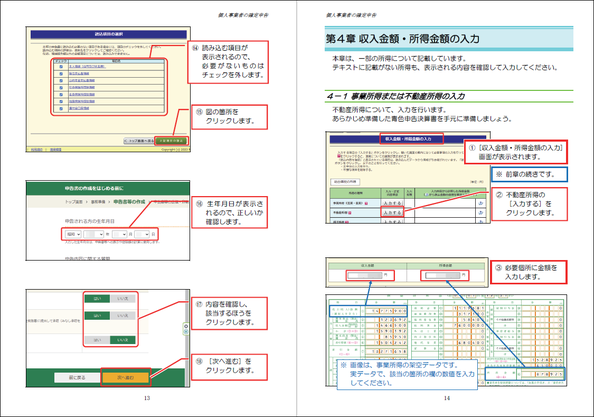Screen dimensions: 594x417
Task: Uncheck the checkbox in the top list row
Action: 61,67
